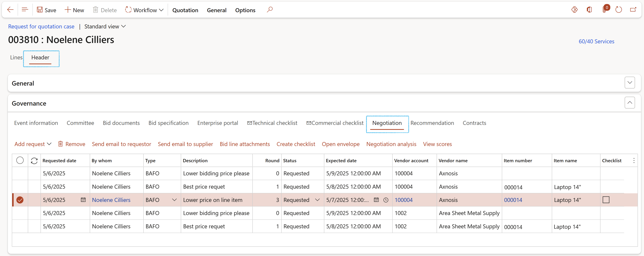Open the Quotation menu

(185, 10)
